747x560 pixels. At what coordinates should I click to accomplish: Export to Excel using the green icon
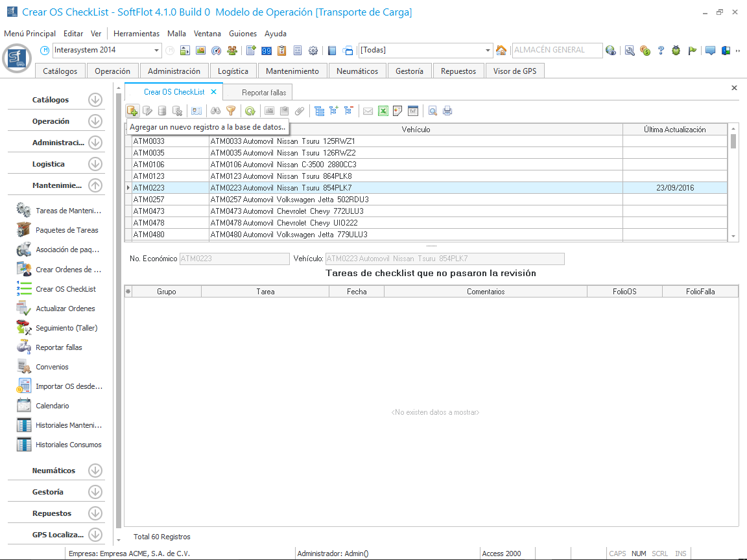pos(383,111)
